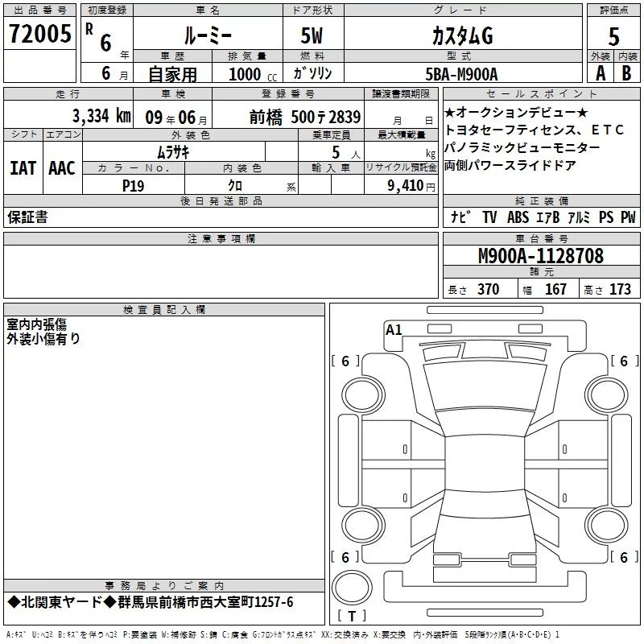The height and width of the screenshot is (644, 644).
Task: Click ★オークションデビュー★ sales point line
Action: pyautogui.click(x=516, y=113)
